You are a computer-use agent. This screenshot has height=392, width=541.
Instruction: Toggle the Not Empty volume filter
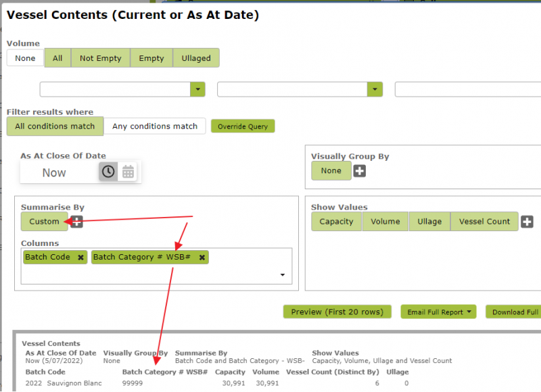(100, 58)
